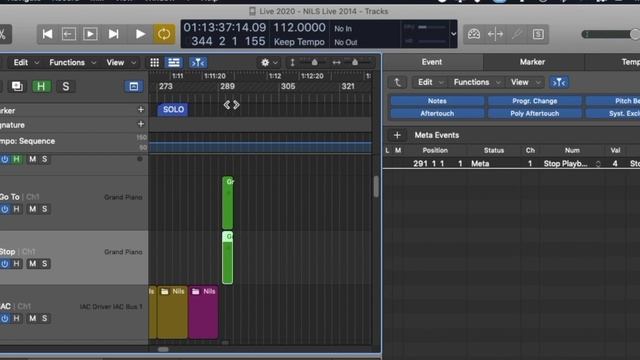Screen dimensions: 640x360
Task: Select the SOLO marker
Action: [x=173, y=109]
